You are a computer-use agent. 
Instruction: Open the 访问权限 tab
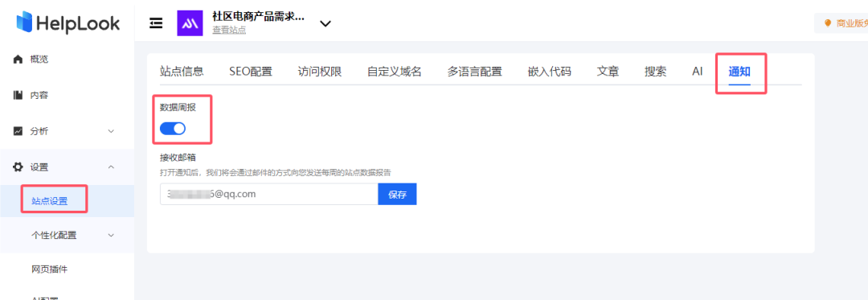[x=319, y=72]
